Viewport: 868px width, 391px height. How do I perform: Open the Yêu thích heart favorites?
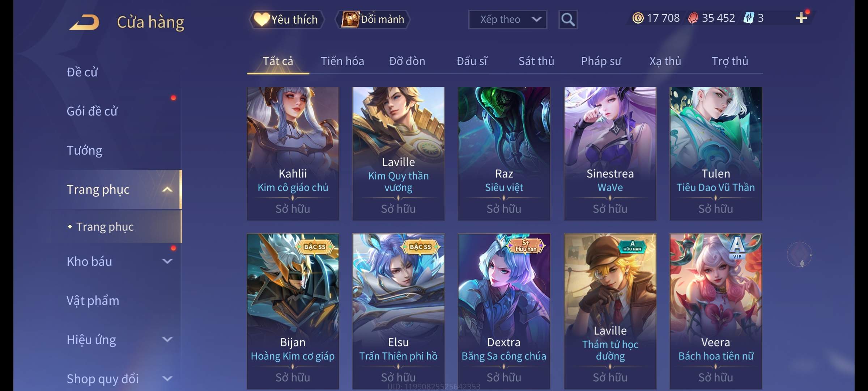tap(286, 20)
